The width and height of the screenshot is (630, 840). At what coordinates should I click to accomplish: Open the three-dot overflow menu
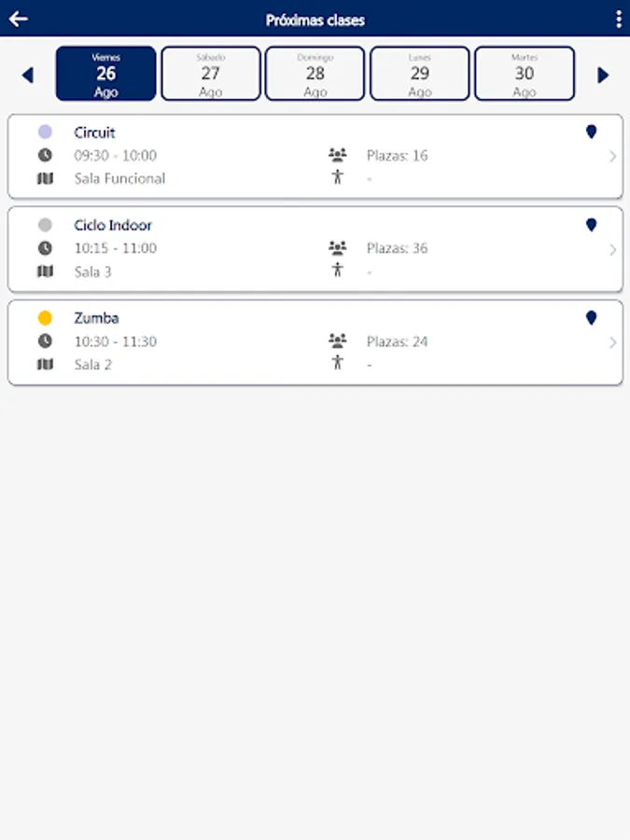(619, 19)
